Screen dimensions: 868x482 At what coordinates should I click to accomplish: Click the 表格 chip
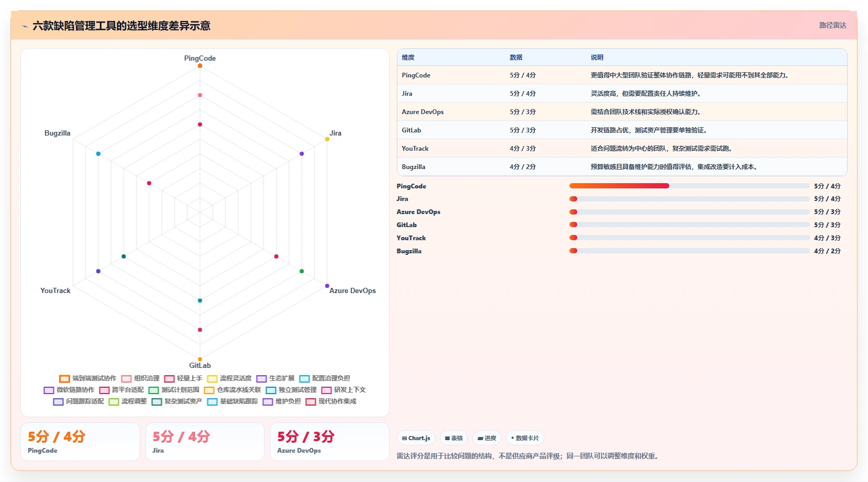point(454,438)
